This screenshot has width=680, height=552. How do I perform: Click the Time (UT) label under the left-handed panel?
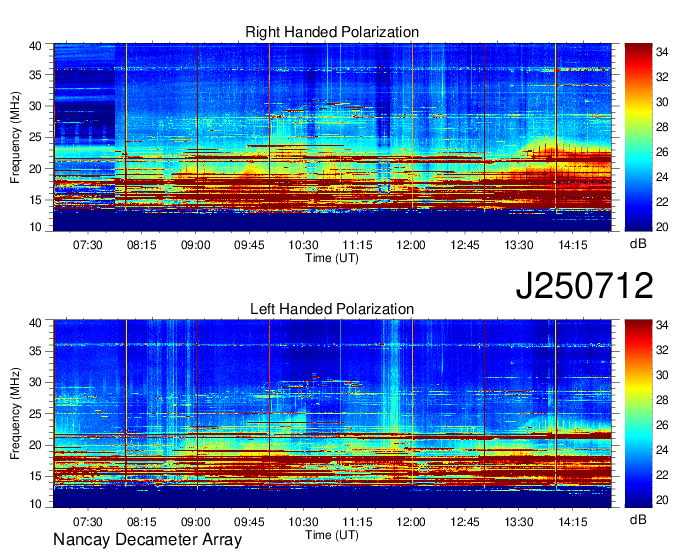(332, 535)
